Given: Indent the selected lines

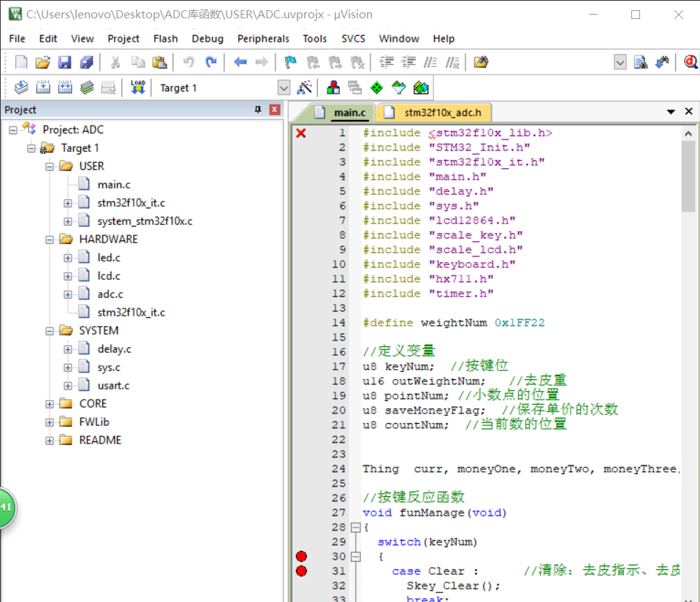Looking at the screenshot, I should tap(387, 62).
